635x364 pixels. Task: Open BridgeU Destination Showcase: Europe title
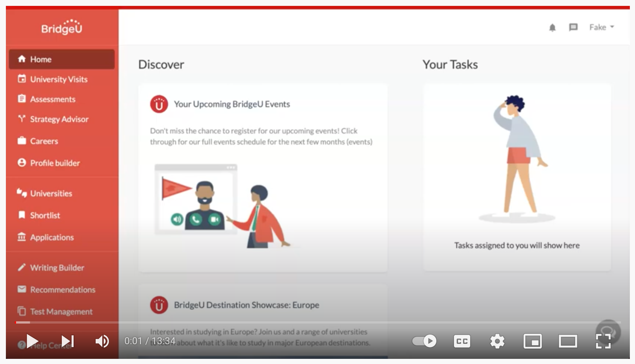(x=246, y=305)
